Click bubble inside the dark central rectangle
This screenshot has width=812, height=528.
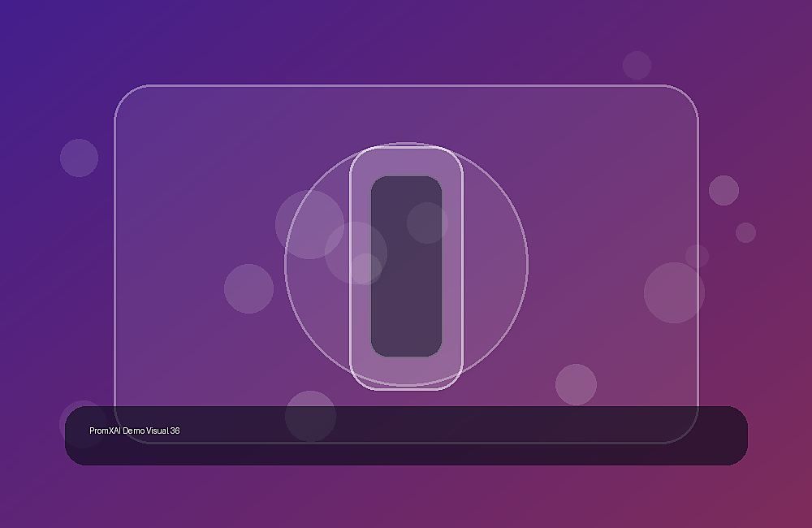click(427, 223)
